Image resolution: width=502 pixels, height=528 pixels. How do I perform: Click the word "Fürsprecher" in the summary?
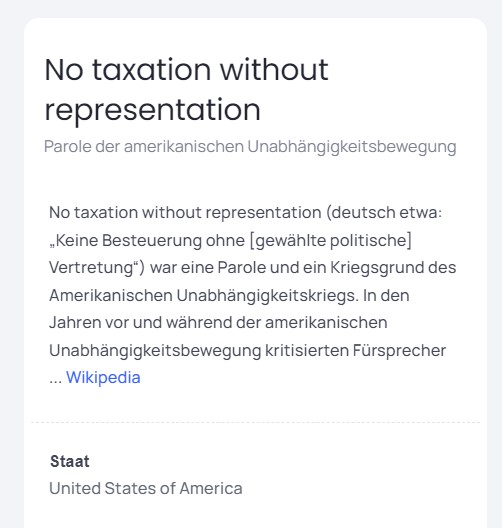point(399,351)
